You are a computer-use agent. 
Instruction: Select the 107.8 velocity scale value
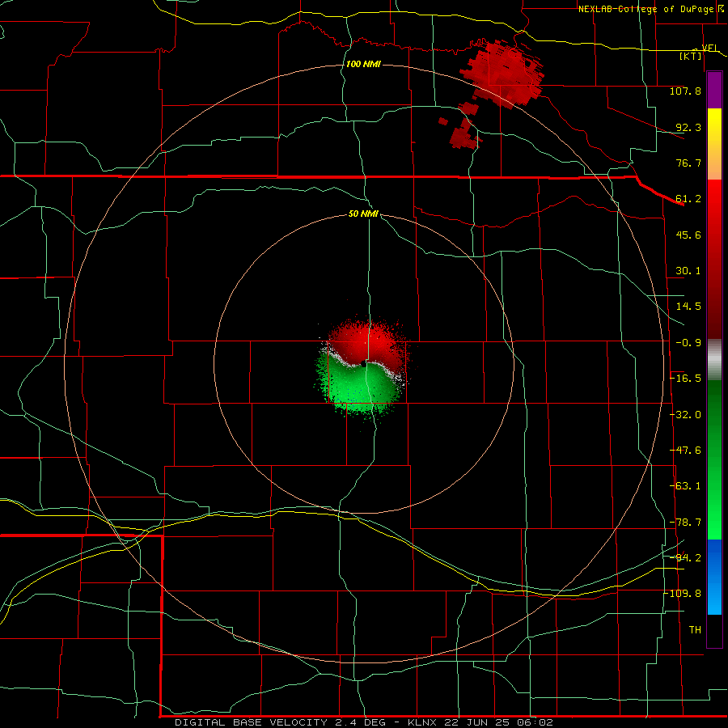click(x=685, y=91)
